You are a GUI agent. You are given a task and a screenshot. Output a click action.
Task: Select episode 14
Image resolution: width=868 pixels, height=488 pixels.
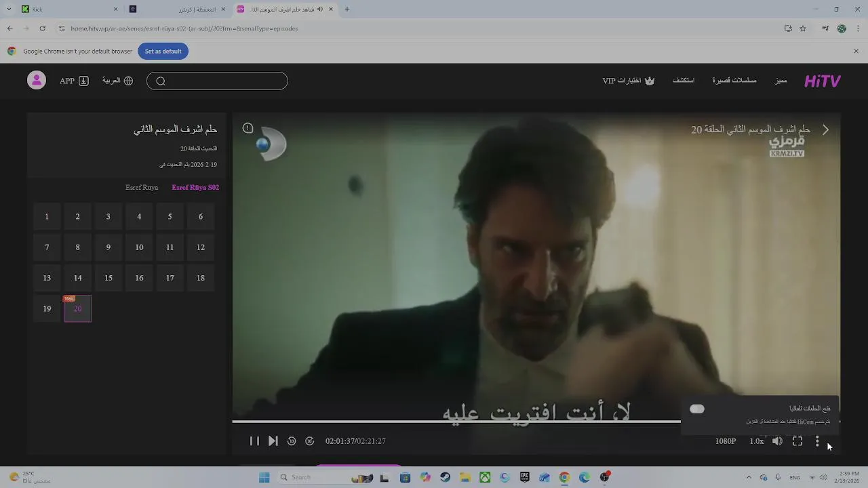[77, 278]
